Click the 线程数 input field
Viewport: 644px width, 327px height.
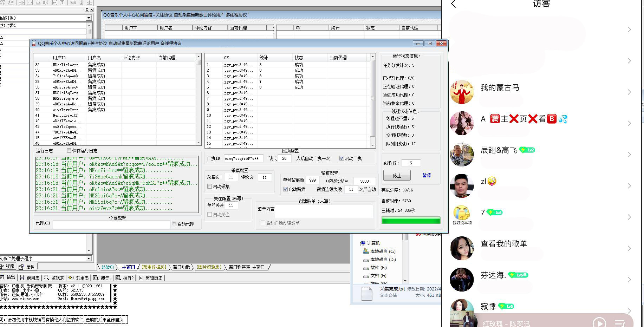pyautogui.click(x=411, y=163)
